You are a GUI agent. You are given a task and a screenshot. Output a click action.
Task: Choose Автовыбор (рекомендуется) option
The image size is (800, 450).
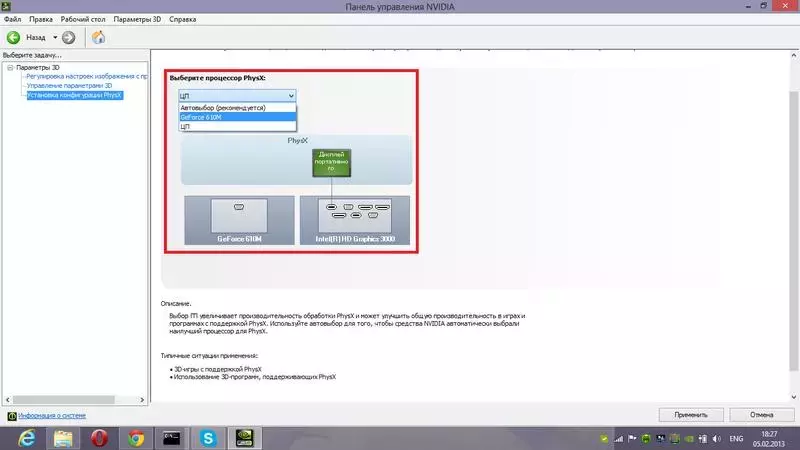(x=237, y=108)
